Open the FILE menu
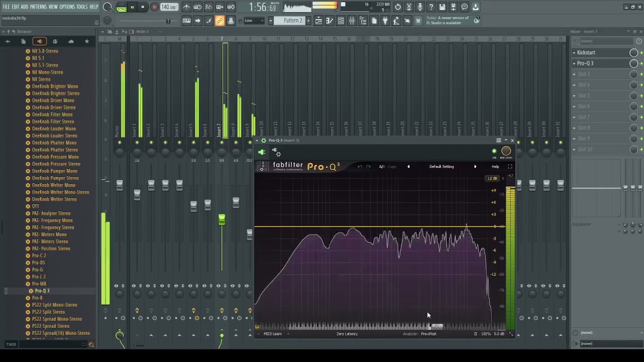 (6, 7)
